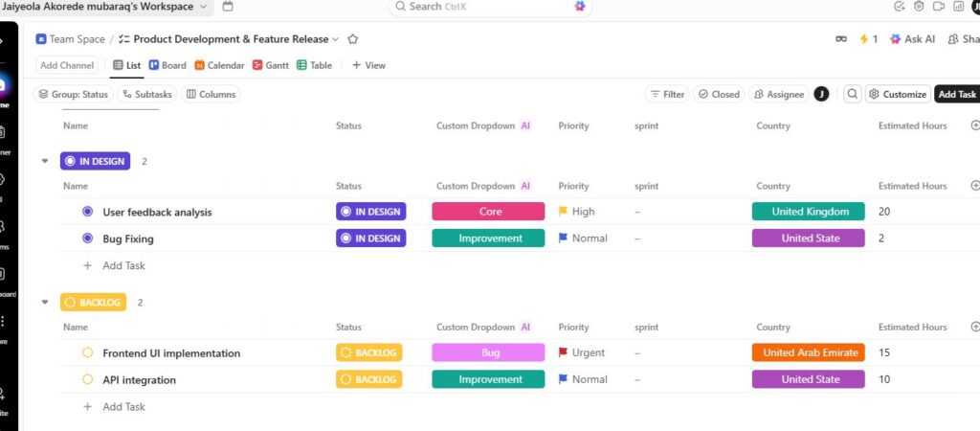The image size is (980, 431).
Task: Click the glasses icon in the header
Action: point(841,38)
